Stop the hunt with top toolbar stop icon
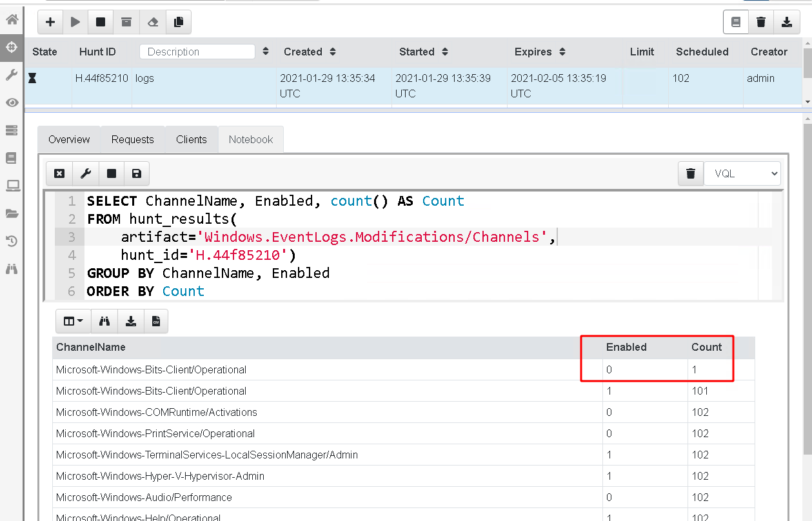 click(101, 22)
